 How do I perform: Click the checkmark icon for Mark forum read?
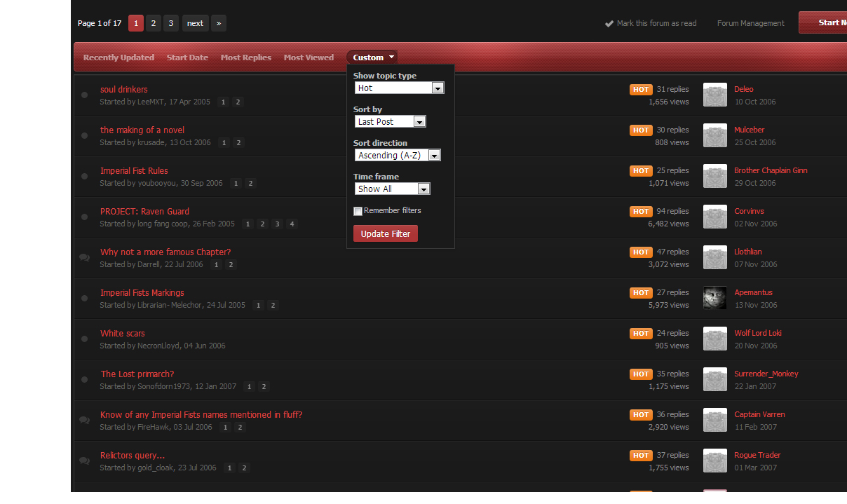click(609, 24)
